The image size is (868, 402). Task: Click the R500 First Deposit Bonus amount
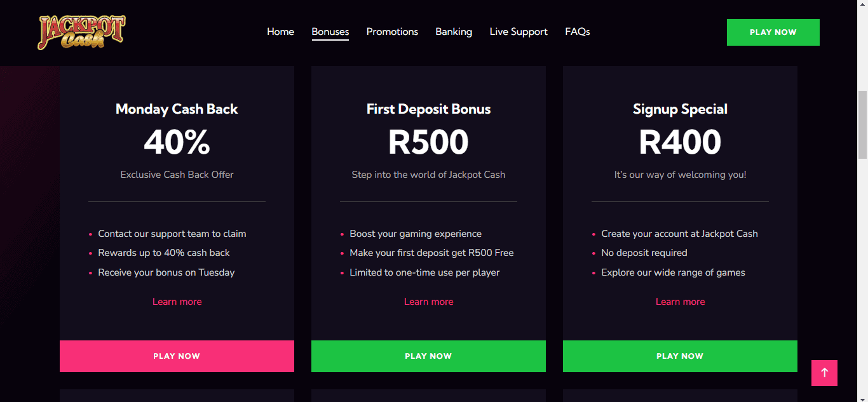428,142
